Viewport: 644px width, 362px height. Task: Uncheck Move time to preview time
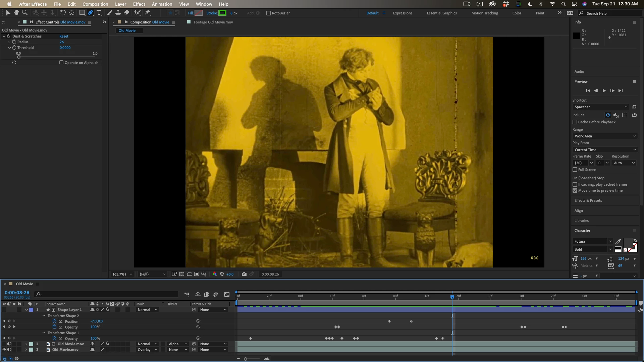pos(575,190)
